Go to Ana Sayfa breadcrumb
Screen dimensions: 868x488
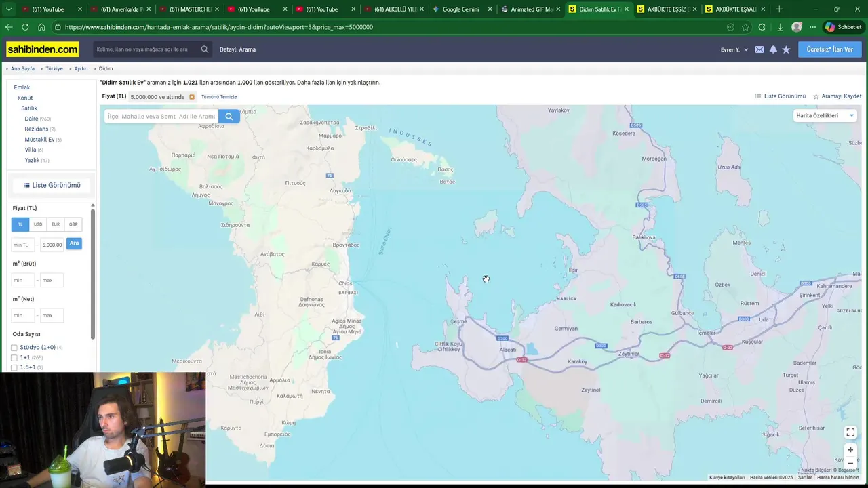pos(22,68)
